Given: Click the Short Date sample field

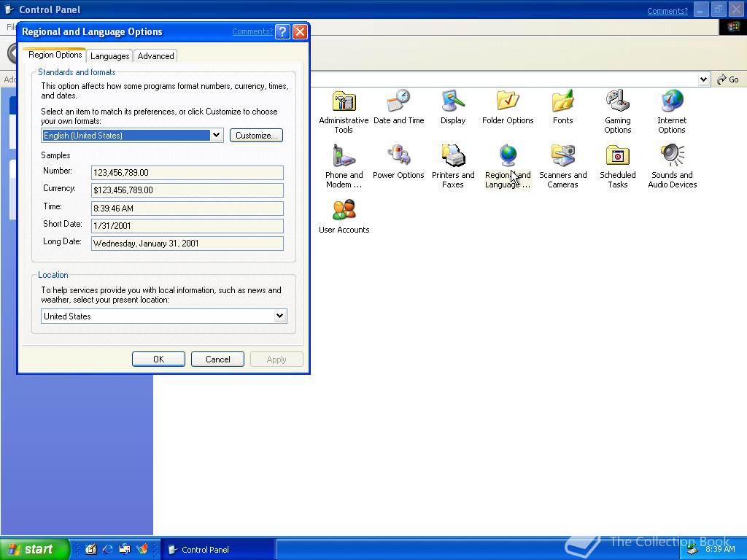Looking at the screenshot, I should pyautogui.click(x=187, y=226).
